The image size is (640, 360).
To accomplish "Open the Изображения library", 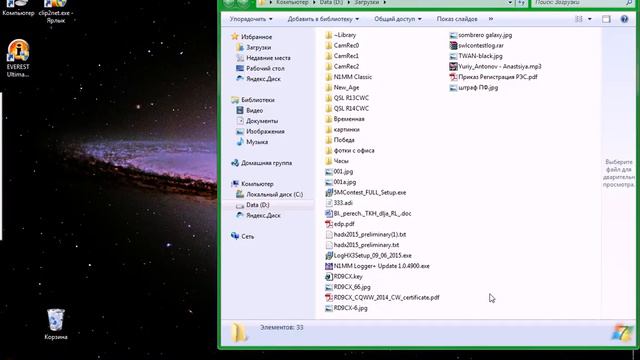I will (x=260, y=131).
